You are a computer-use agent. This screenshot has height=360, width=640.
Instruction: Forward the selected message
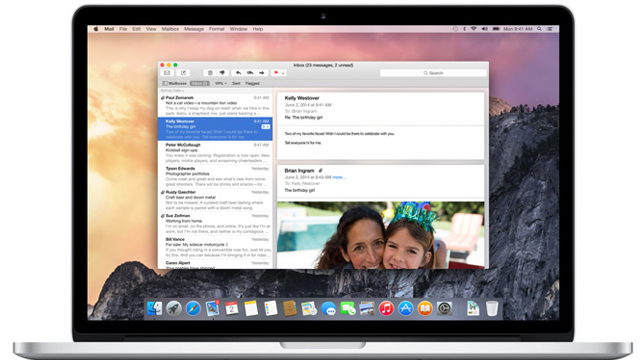262,73
